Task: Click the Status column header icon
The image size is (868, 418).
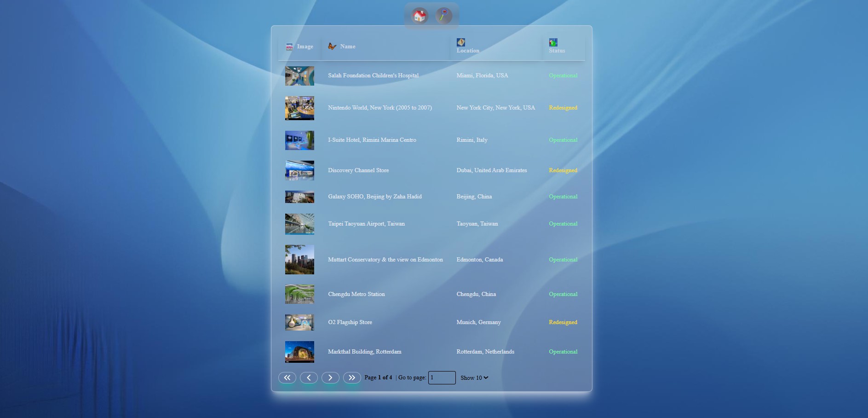Action: point(553,42)
